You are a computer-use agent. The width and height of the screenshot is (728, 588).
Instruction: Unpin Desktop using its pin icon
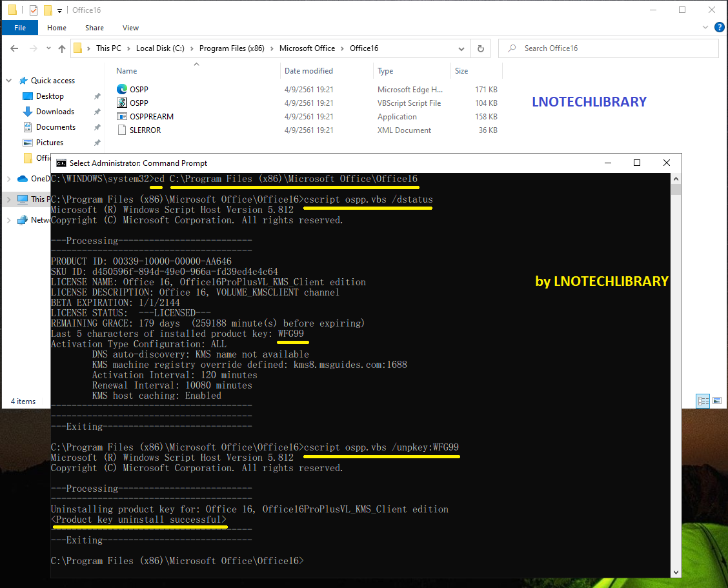tap(97, 96)
